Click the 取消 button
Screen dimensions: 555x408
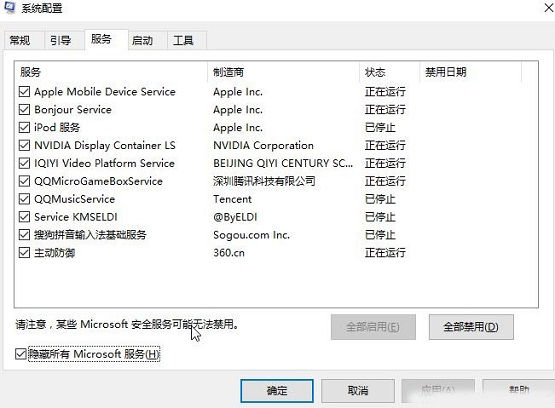tap(358, 391)
